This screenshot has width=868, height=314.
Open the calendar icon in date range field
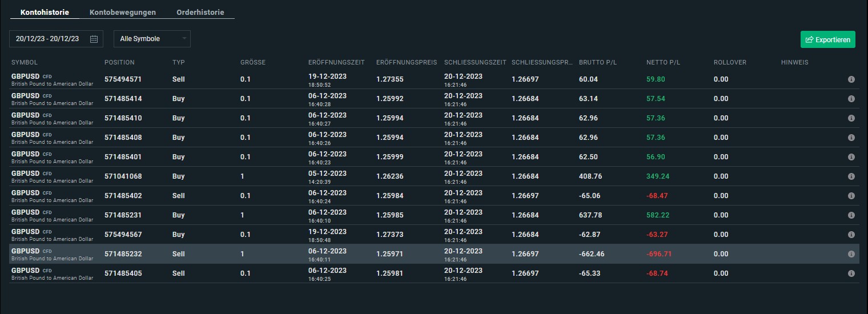coord(94,39)
